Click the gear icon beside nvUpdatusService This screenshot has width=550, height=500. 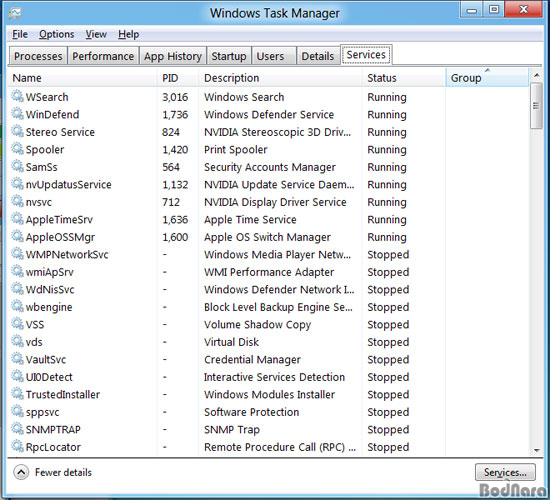pos(17,184)
